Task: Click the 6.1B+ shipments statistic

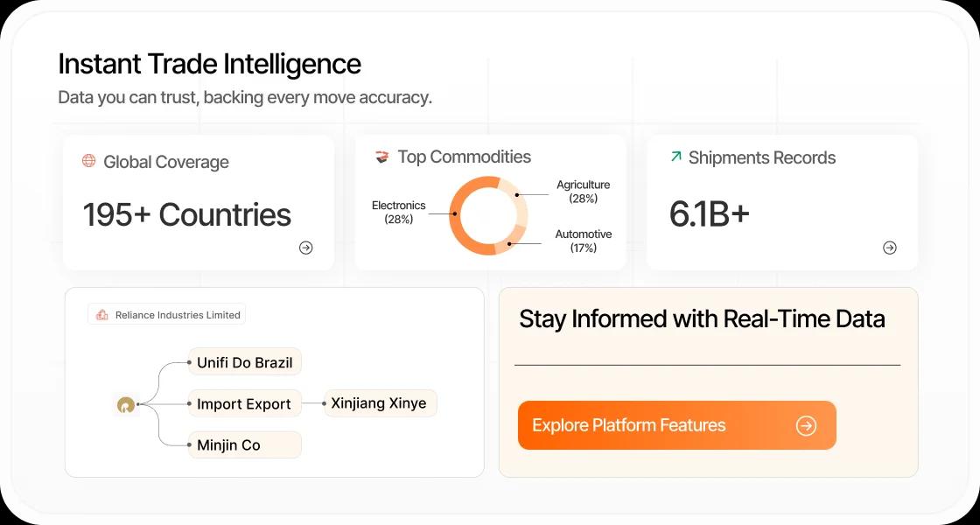Action: [709, 213]
